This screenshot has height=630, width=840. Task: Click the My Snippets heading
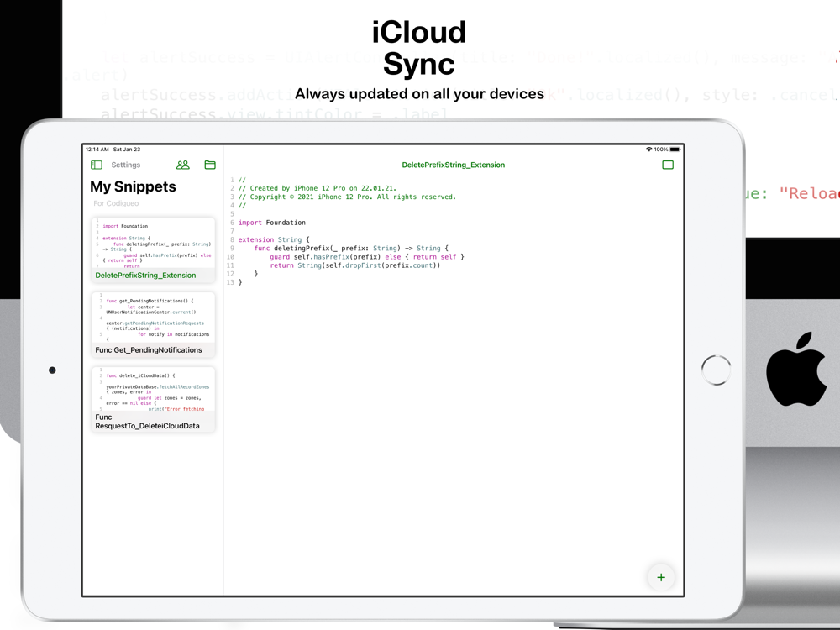coord(133,186)
